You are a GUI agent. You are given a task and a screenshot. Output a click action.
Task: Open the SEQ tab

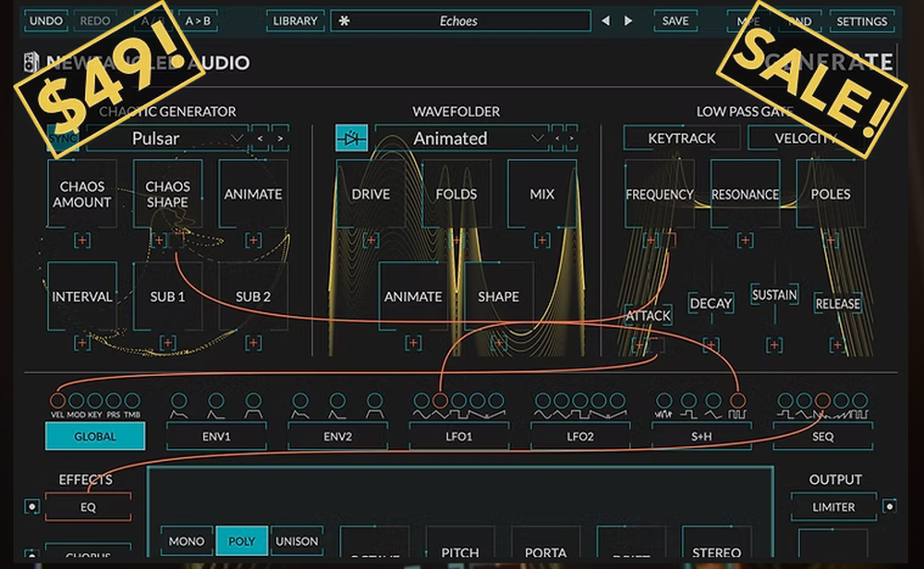823,437
